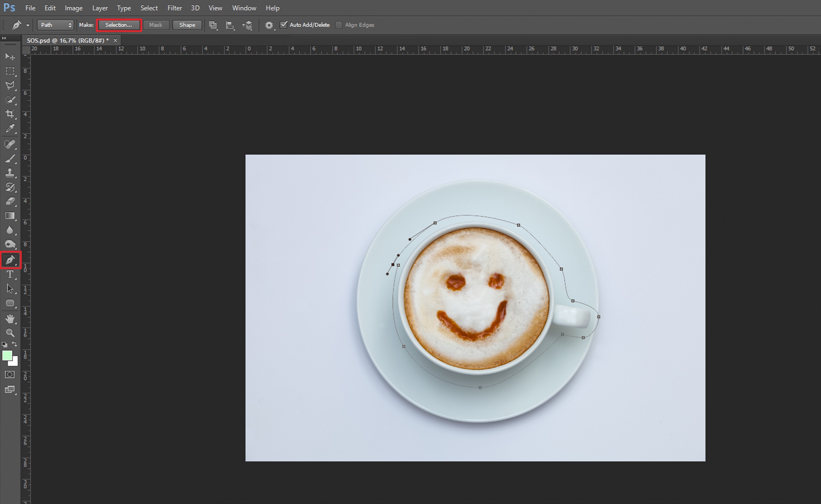Open the Path tool mode dropdown
The image size is (821, 504).
[55, 25]
